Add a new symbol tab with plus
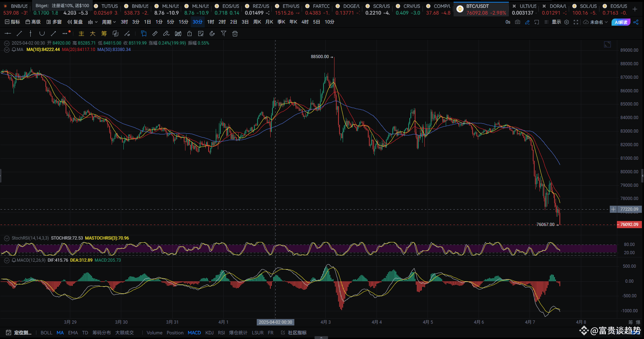This screenshot has height=339, width=644. (635, 9)
